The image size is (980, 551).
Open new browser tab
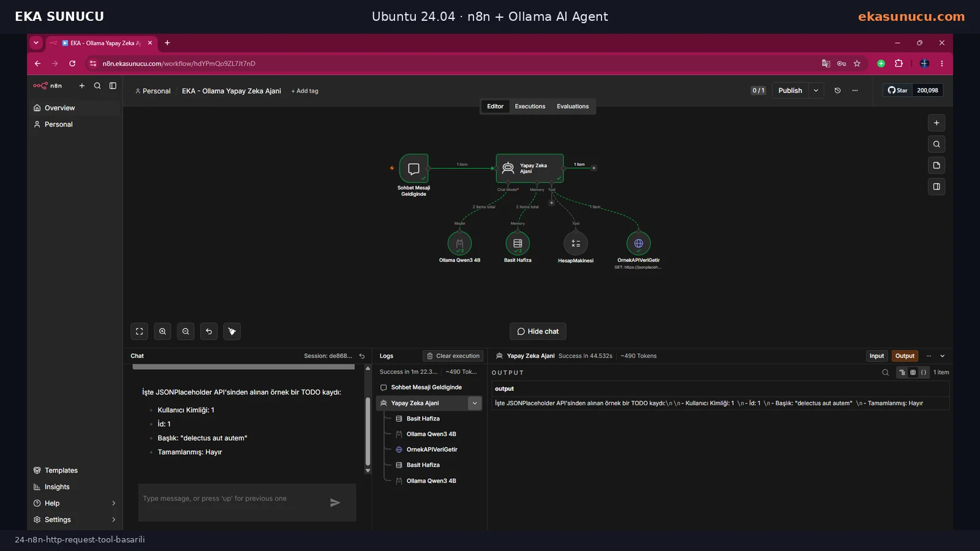click(x=167, y=43)
